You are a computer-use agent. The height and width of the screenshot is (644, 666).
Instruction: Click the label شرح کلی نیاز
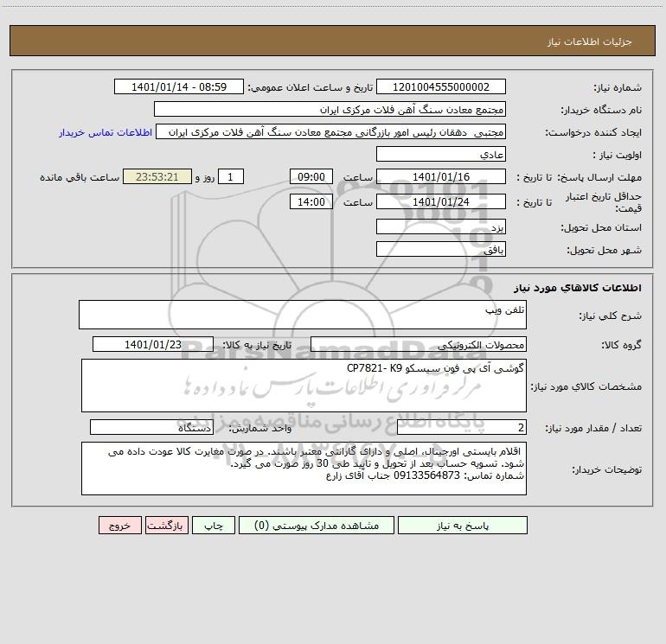(611, 316)
